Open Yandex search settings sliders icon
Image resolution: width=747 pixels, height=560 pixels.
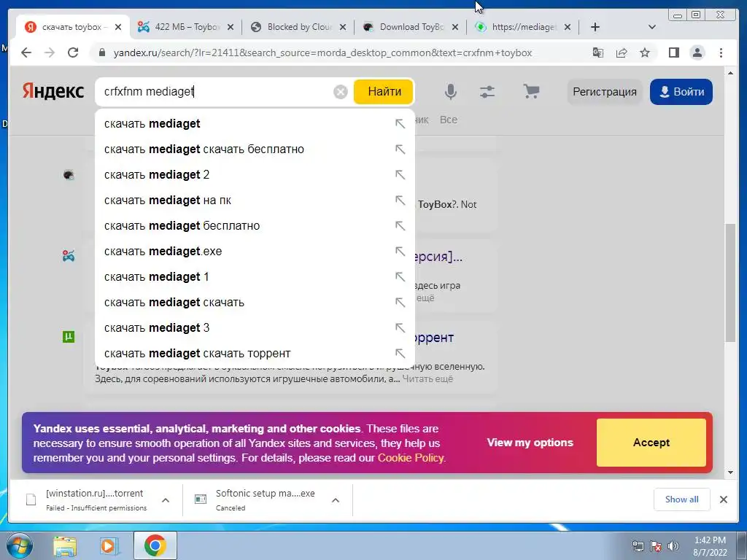tap(487, 91)
